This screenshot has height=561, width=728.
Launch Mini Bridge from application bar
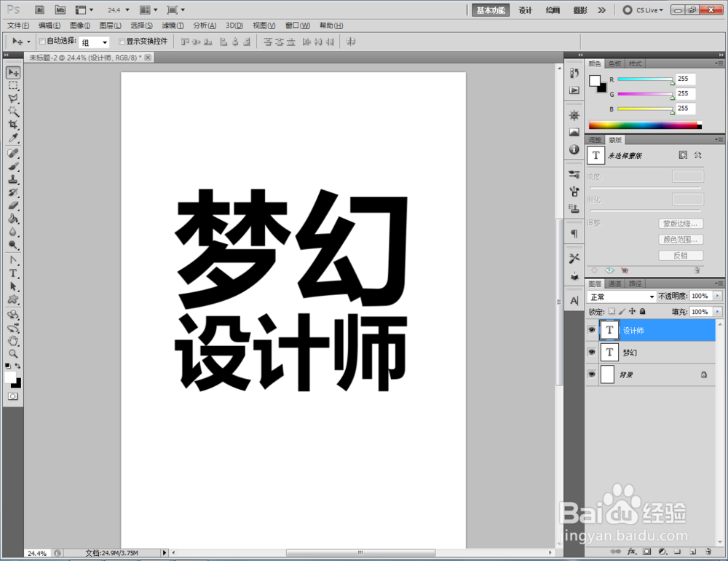pyautogui.click(x=60, y=9)
